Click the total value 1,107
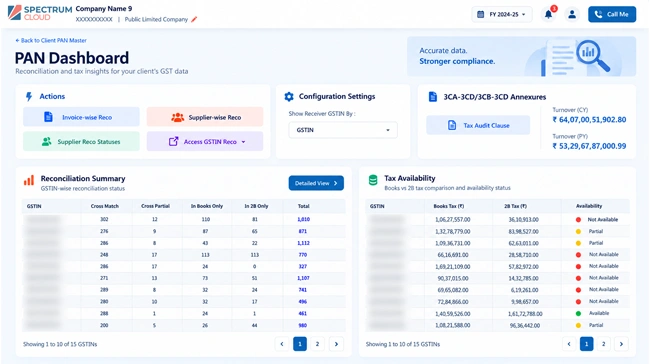This screenshot has width=650, height=364. 303,278
